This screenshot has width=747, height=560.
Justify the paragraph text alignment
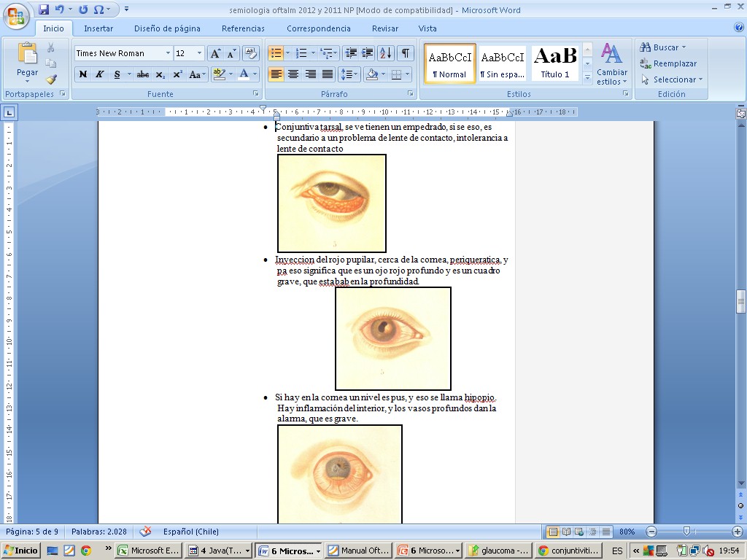(328, 74)
